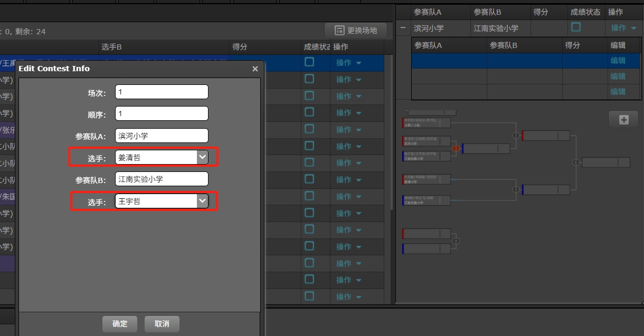
Task: Click the X icon on Edit Contest Info
Action: point(255,69)
